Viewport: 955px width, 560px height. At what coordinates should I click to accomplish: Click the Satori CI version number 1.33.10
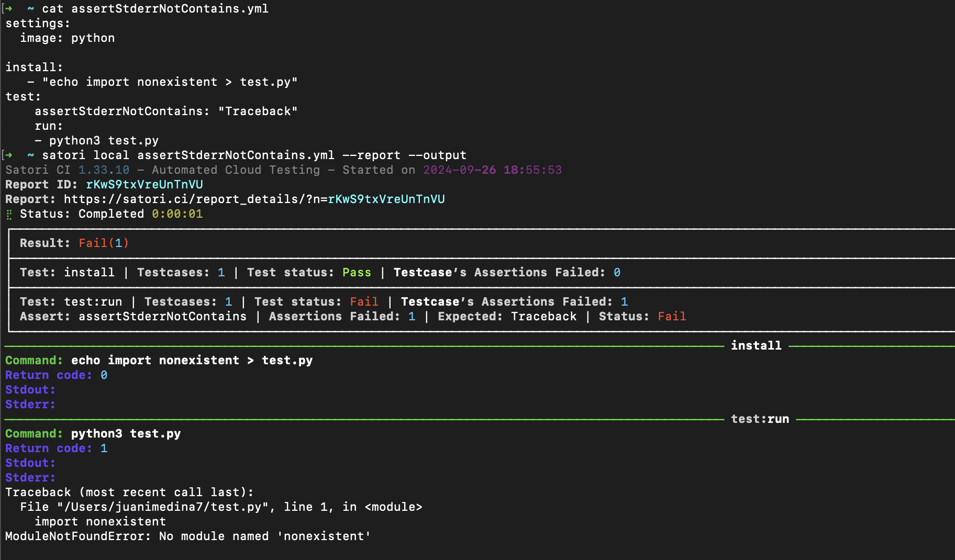pyautogui.click(x=104, y=170)
